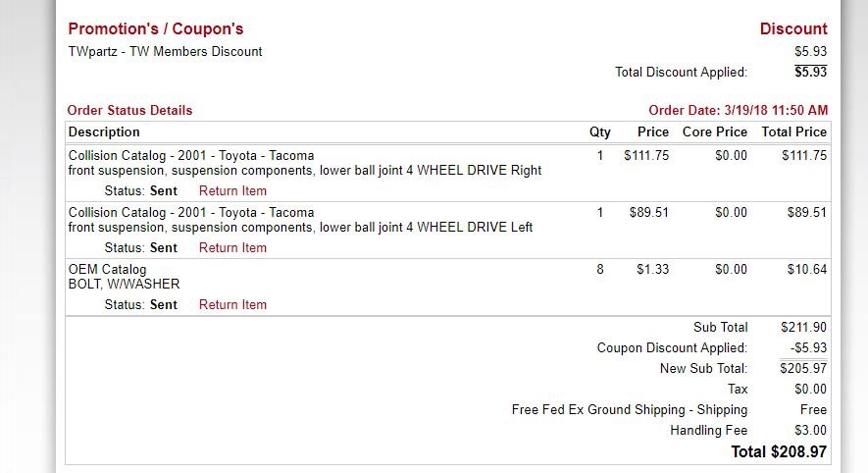Click the Free Fed Ex Ground Shipping label
868x473 pixels.
(x=630, y=410)
